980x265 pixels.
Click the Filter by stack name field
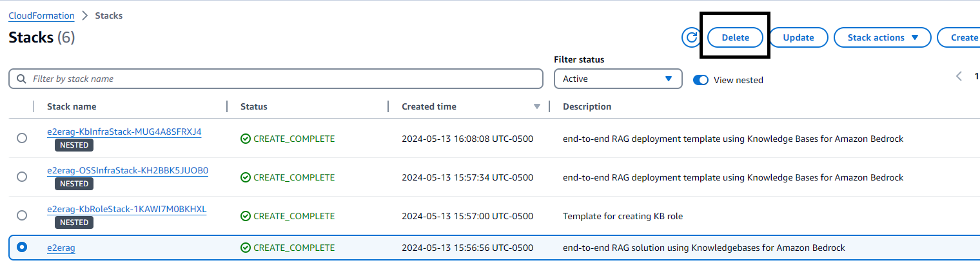[x=276, y=79]
